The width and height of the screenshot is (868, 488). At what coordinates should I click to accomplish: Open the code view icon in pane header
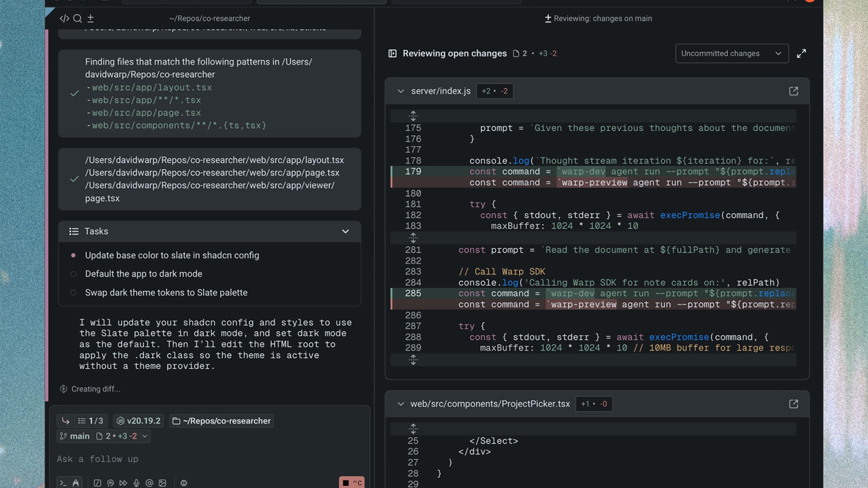(x=64, y=19)
